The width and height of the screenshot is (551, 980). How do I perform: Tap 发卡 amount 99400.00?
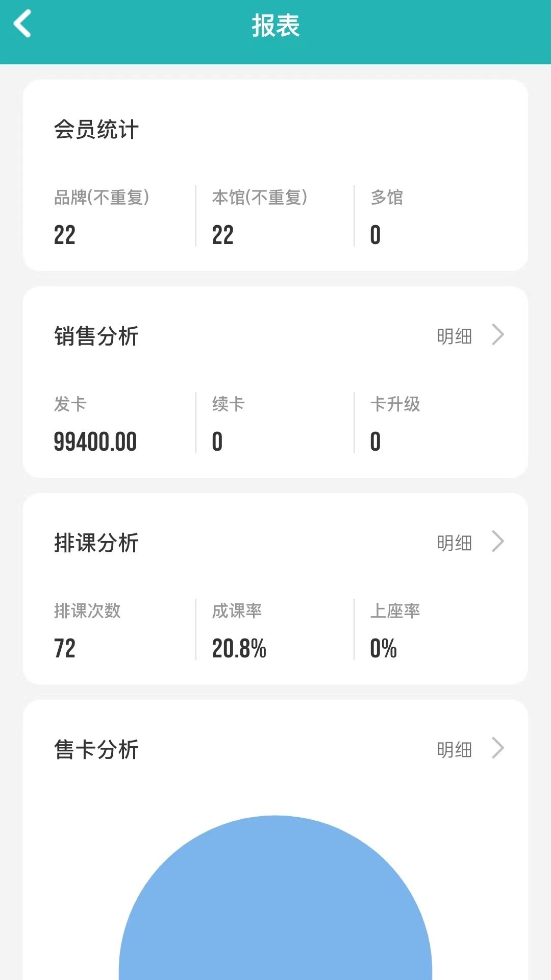[x=95, y=442]
